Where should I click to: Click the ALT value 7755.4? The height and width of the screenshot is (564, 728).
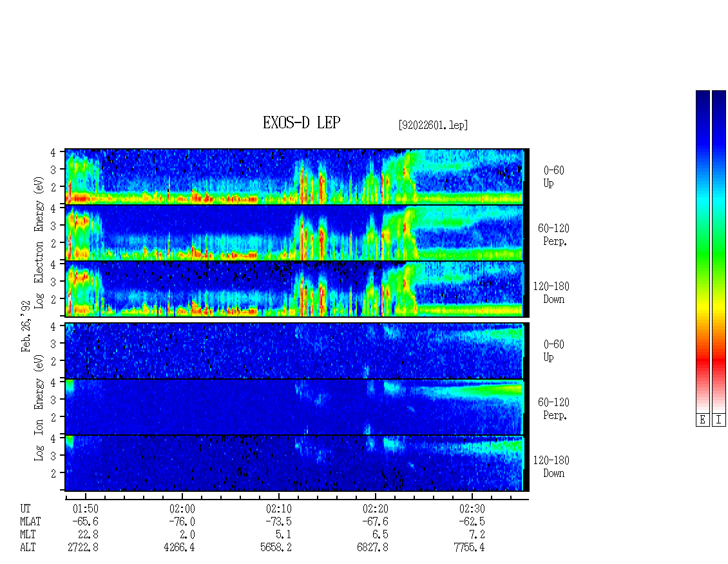coord(469,548)
